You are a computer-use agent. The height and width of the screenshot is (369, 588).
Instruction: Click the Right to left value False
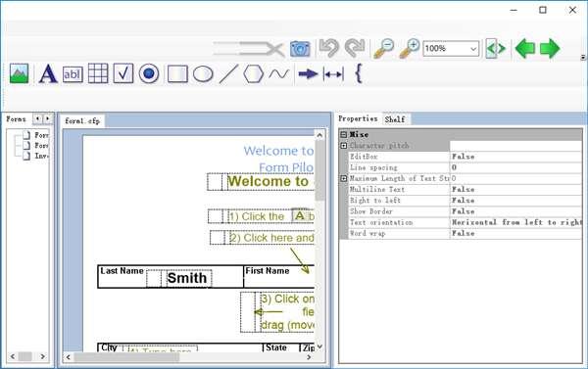pos(515,201)
